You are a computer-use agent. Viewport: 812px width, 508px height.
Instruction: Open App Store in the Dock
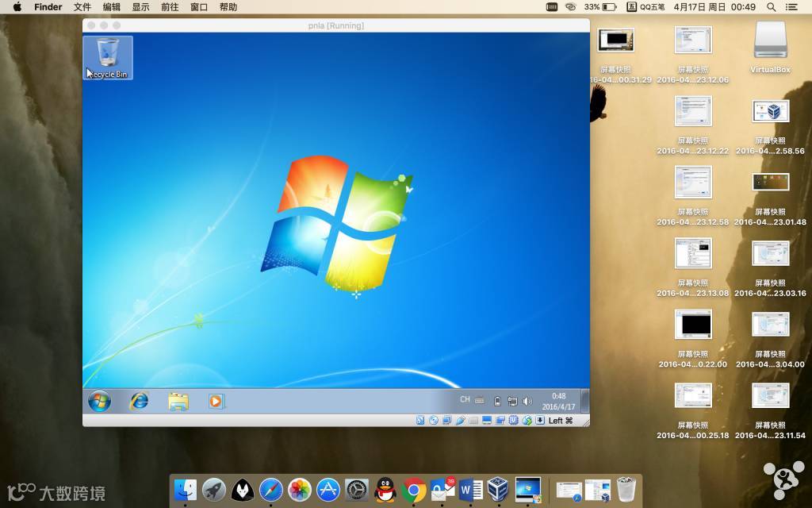click(327, 489)
